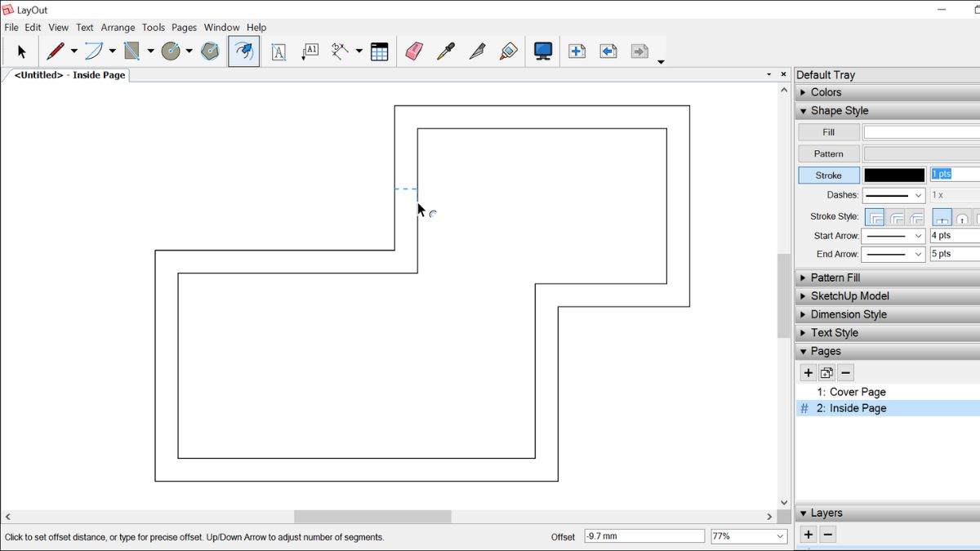
Task: Add a new layer
Action: pyautogui.click(x=808, y=535)
